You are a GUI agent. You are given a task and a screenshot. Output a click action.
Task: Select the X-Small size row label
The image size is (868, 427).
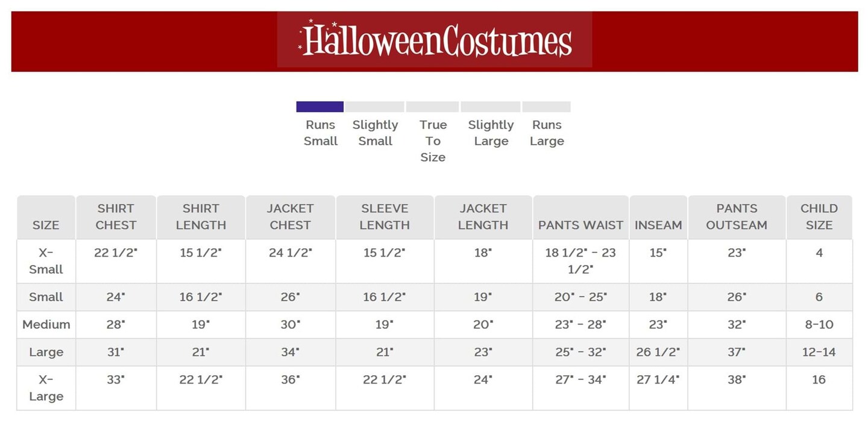click(x=46, y=261)
